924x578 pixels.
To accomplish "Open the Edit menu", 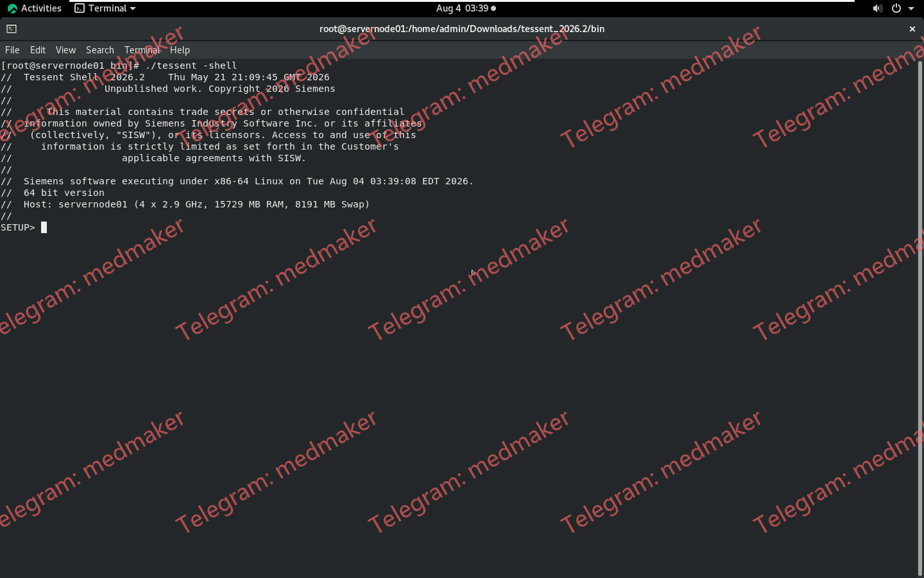I will pos(38,50).
